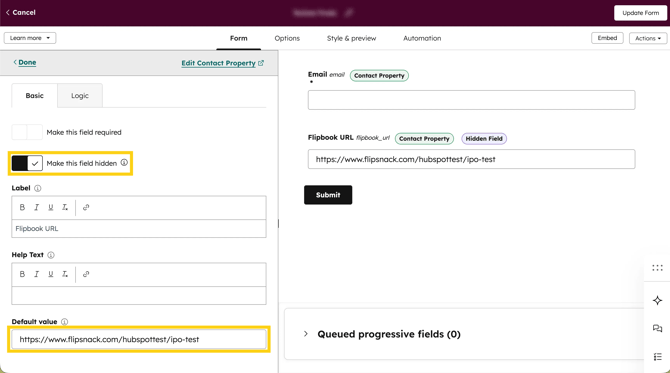This screenshot has height=373, width=670.
Task: Click the 'Flipbook URL' preview field label
Action: [x=330, y=138]
